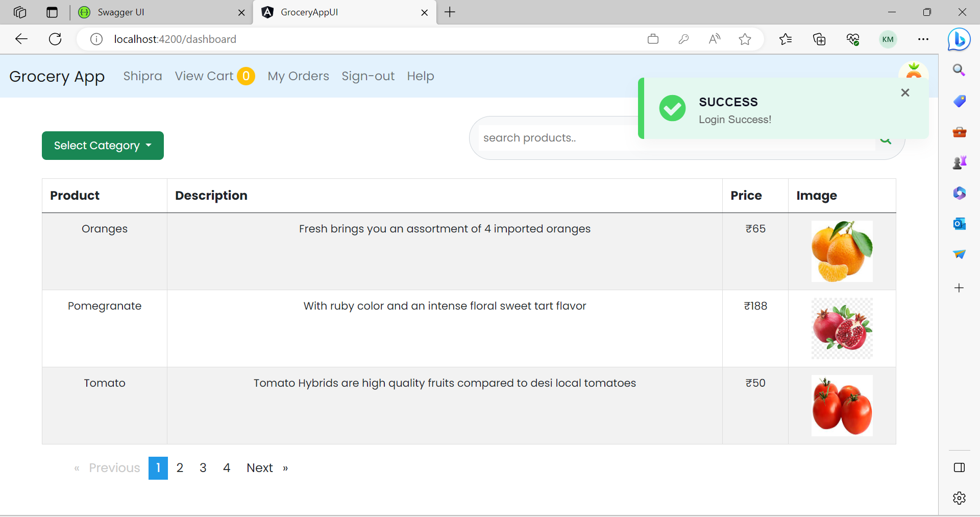This screenshot has width=980, height=517.
Task: Open Games chess icon in the sidebar
Action: coord(959,162)
